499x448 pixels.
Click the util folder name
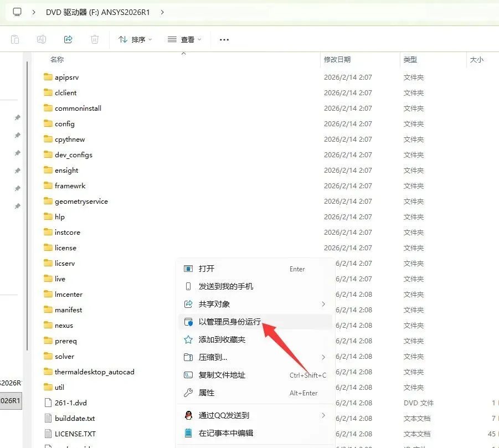(x=59, y=387)
